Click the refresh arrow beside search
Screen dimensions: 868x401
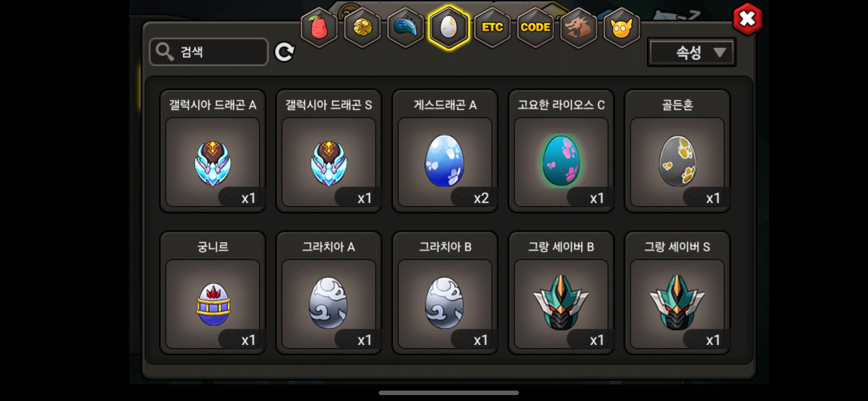[x=285, y=52]
